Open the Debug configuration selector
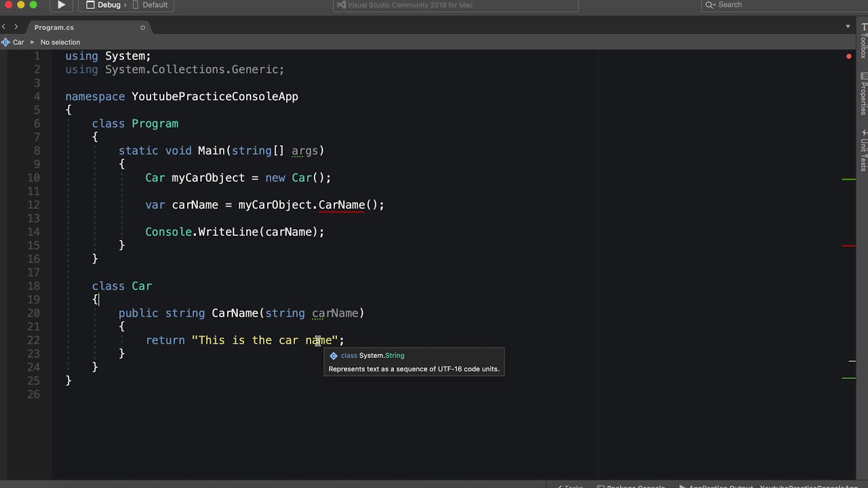868x488 pixels. pyautogui.click(x=104, y=5)
